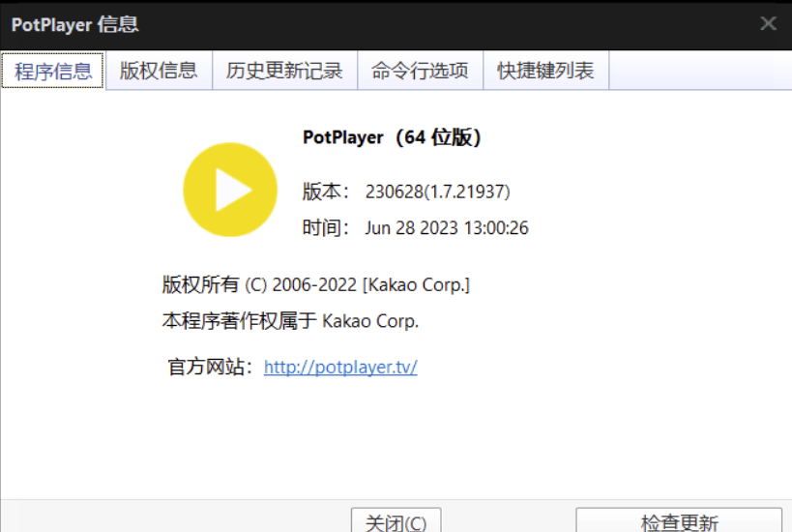
Task: Click the 检查更新 button
Action: coord(679,522)
